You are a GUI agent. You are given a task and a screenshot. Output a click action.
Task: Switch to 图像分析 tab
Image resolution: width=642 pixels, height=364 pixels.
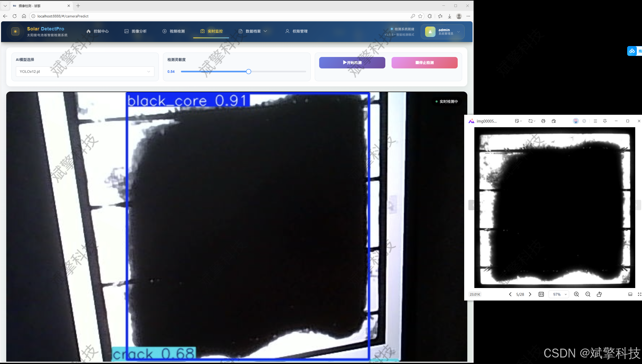coord(136,31)
